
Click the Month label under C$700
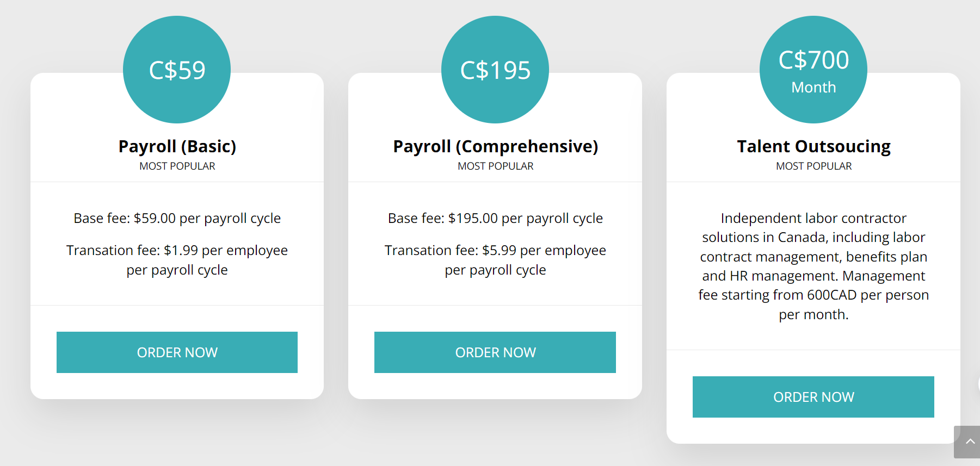coord(813,88)
